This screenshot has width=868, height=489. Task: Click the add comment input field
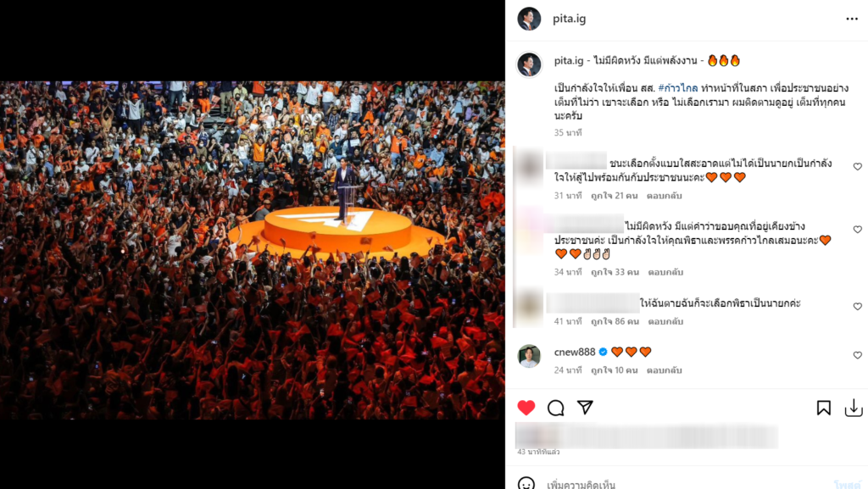pos(687,484)
